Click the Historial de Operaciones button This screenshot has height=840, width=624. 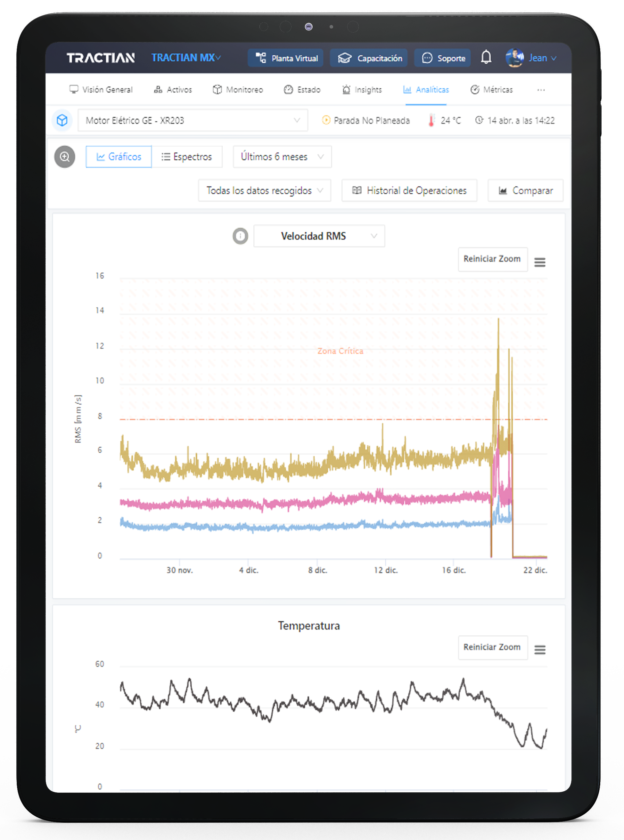tap(409, 191)
